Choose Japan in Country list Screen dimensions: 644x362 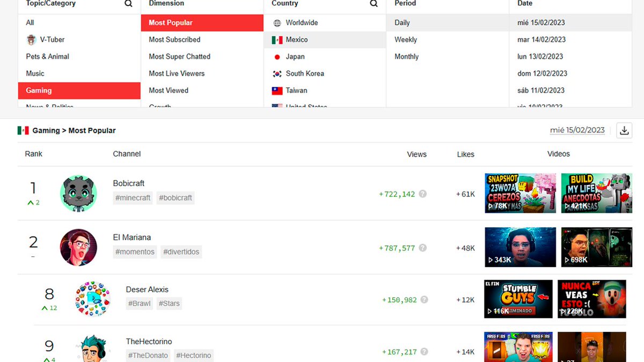325,56
